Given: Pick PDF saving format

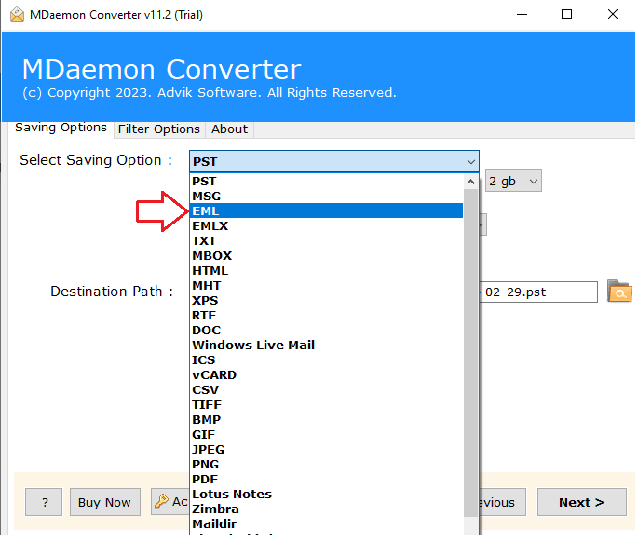Looking at the screenshot, I should click(x=326, y=479).
